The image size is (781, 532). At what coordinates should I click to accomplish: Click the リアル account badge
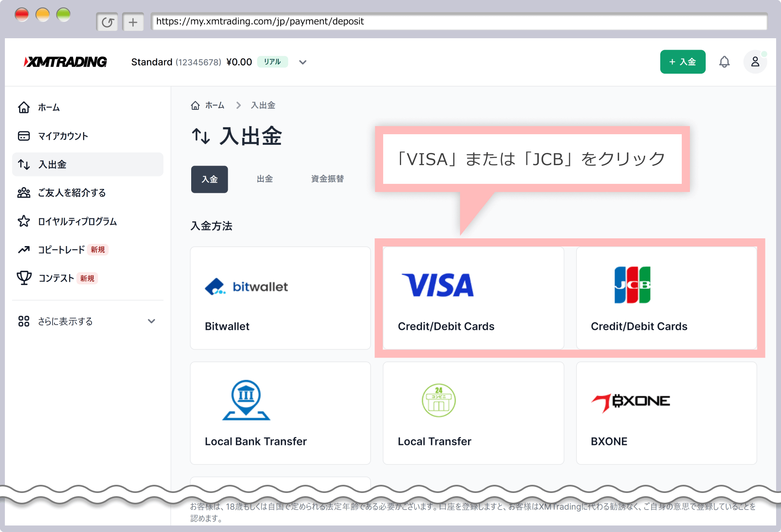pos(273,62)
